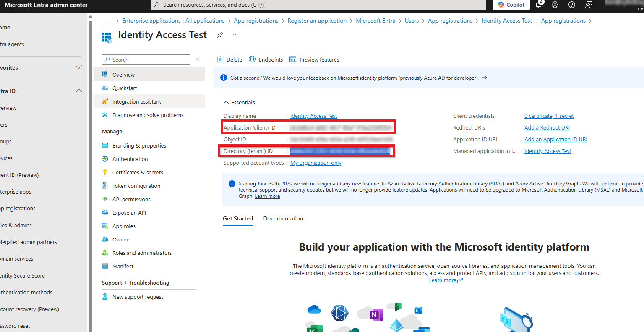
Task: Click the search resources, services, and docs box
Action: coord(319,5)
